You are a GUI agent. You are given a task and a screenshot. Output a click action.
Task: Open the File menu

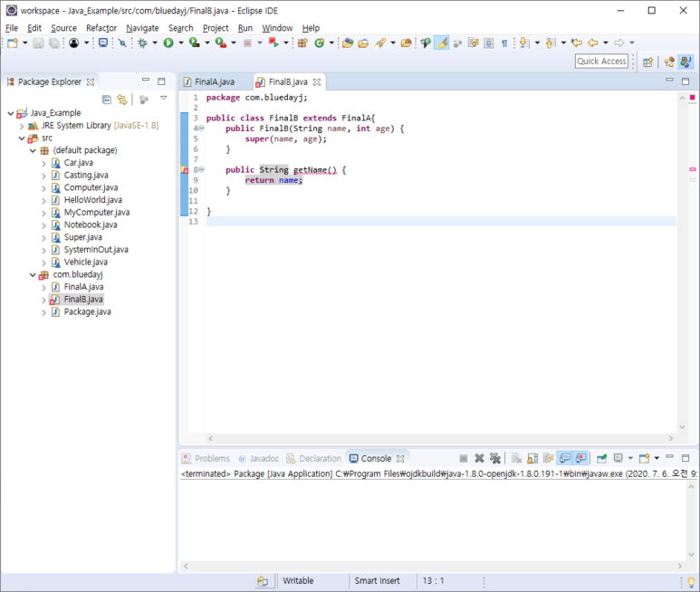click(x=12, y=28)
